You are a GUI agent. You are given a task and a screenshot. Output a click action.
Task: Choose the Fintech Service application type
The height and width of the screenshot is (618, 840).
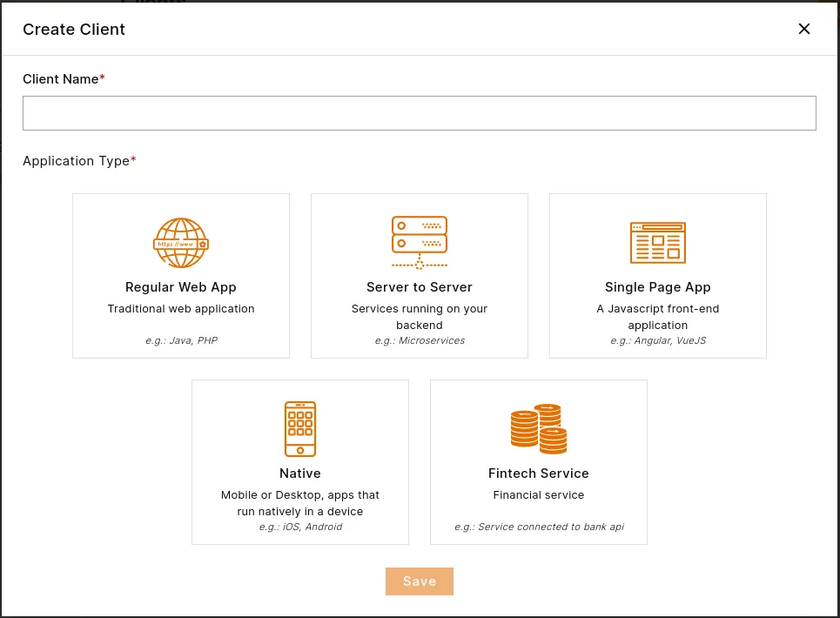538,461
